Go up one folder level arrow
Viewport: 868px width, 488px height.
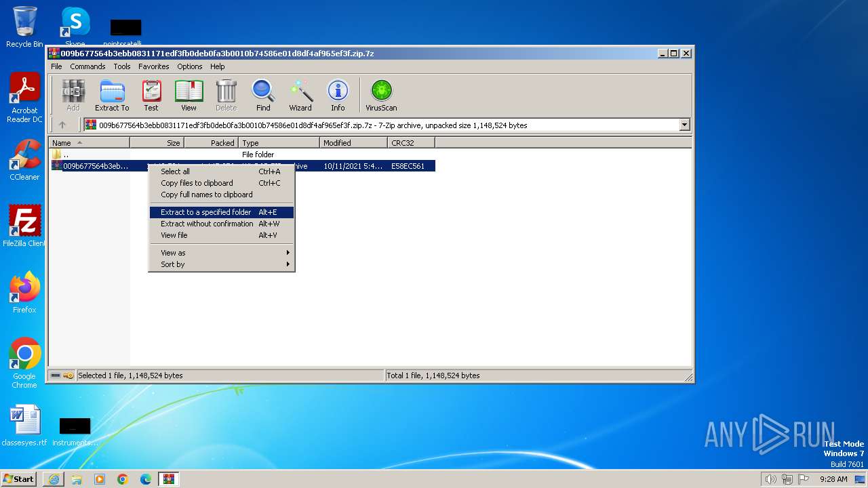coord(62,125)
